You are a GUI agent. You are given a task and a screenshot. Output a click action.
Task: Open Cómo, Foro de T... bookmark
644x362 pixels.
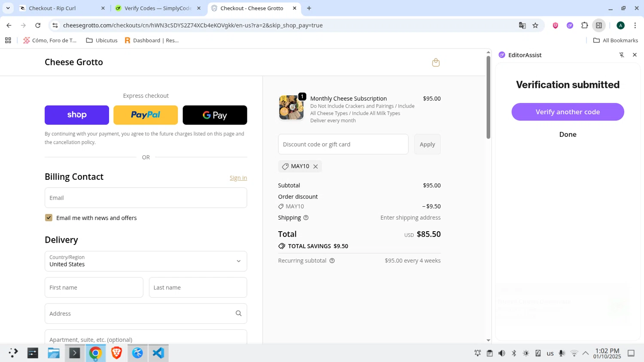point(50,40)
